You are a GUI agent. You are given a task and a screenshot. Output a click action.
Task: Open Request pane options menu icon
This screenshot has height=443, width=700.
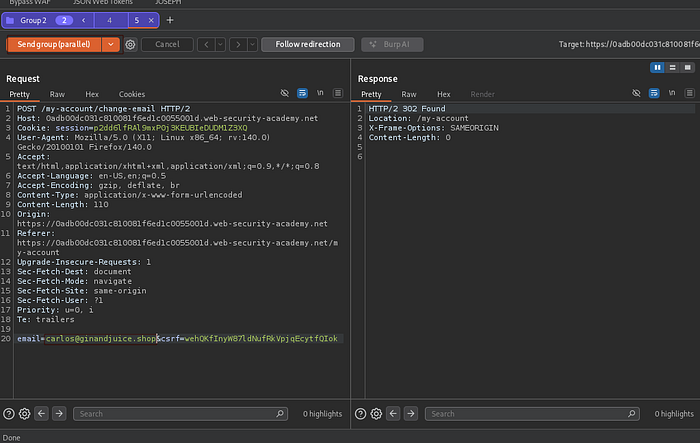[x=338, y=93]
